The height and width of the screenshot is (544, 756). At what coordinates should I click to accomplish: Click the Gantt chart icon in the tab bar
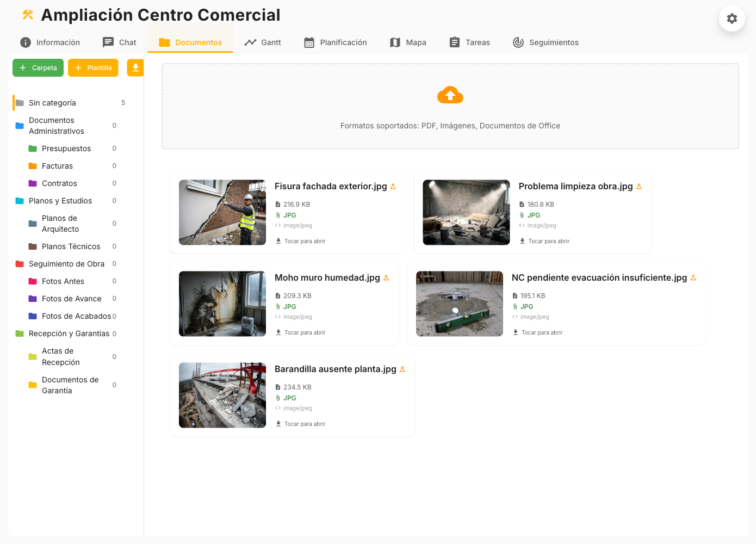250,41
